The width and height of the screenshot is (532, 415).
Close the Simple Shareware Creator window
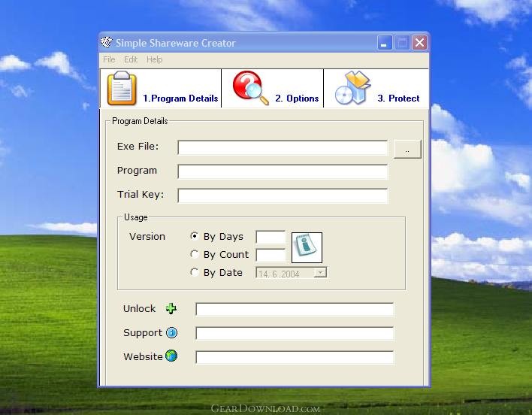(x=420, y=43)
